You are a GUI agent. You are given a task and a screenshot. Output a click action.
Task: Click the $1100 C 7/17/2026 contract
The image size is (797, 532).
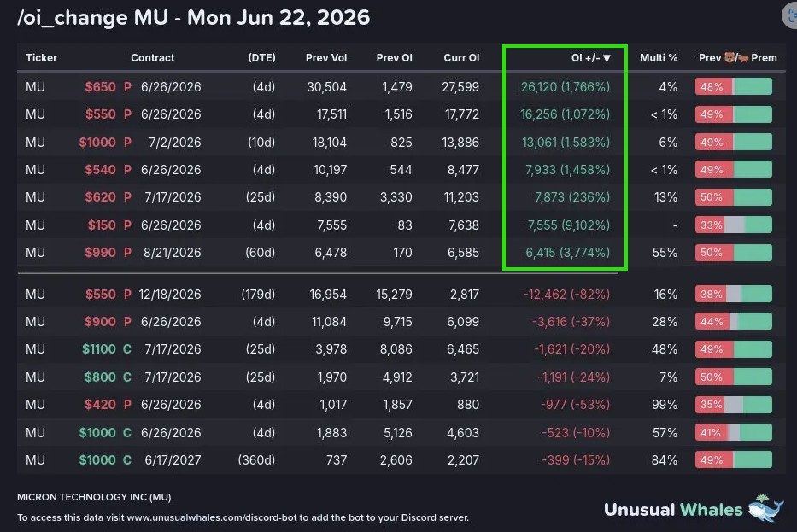141,349
